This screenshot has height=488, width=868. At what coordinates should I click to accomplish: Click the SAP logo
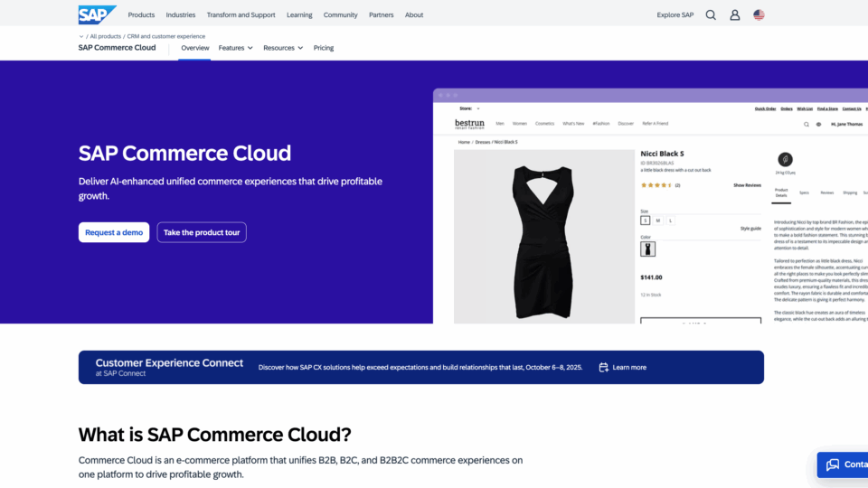click(97, 15)
